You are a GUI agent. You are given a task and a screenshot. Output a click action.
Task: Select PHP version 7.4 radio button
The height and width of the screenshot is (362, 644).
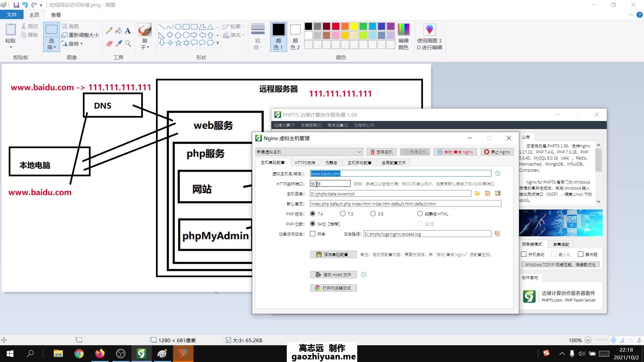(x=313, y=214)
